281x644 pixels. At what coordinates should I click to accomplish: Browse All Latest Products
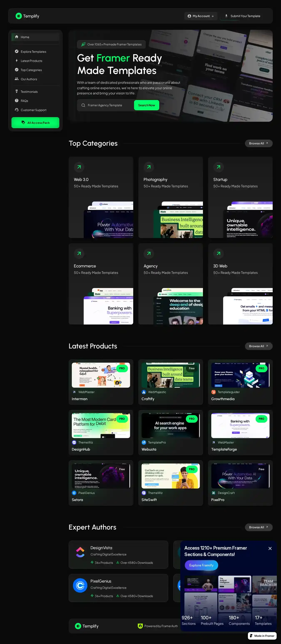259,346
